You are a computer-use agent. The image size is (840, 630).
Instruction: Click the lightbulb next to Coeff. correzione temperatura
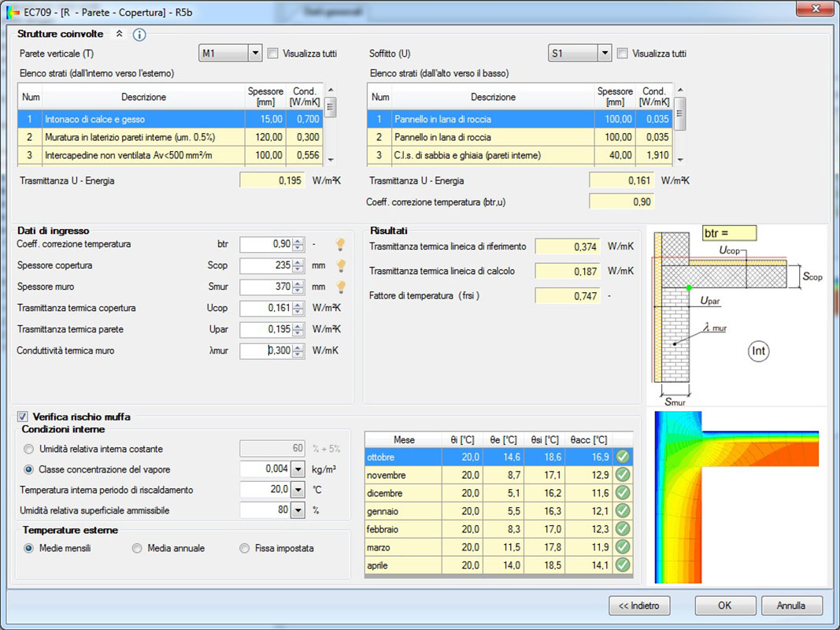click(341, 244)
